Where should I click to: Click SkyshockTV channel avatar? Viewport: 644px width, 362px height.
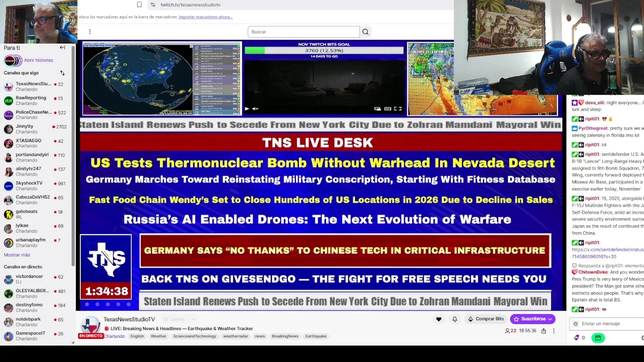click(x=9, y=186)
